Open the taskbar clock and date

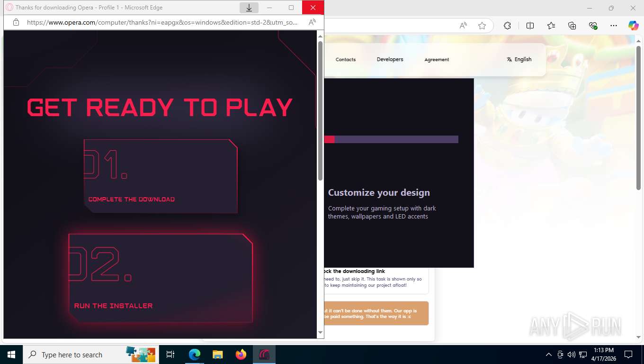point(603,355)
